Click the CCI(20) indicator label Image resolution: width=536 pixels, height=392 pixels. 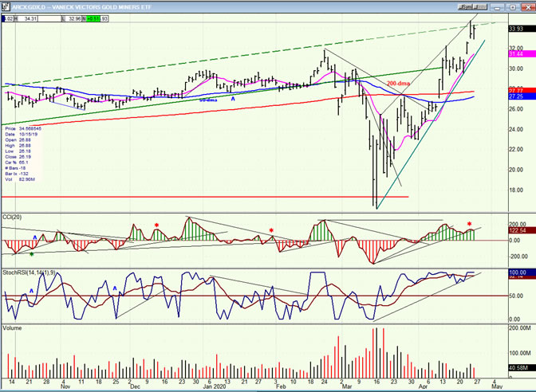click(12, 218)
